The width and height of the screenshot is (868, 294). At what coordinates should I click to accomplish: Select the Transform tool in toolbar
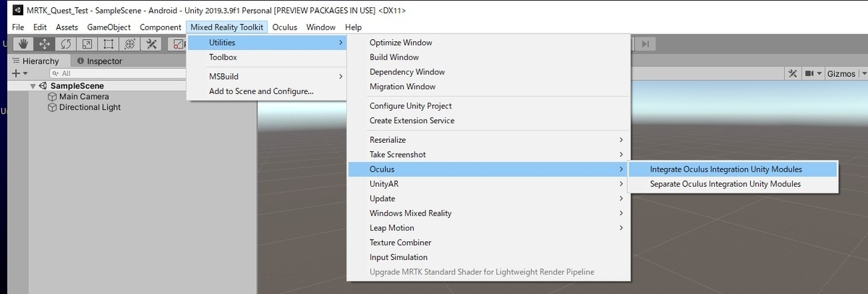129,43
